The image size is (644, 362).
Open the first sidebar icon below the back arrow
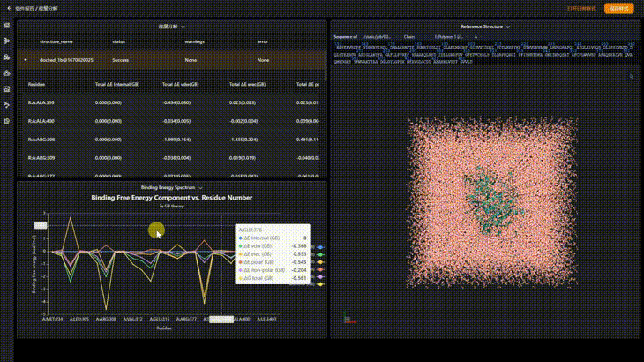click(x=6, y=25)
